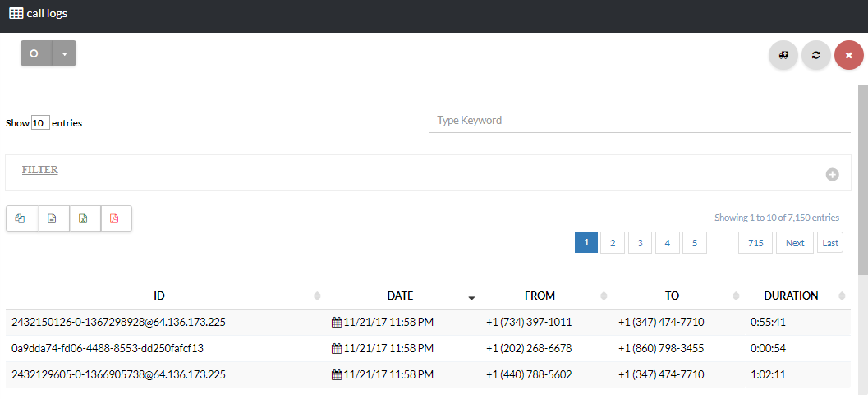Image resolution: width=868 pixels, height=399 pixels.
Task: Click the red close X button
Action: click(848, 55)
